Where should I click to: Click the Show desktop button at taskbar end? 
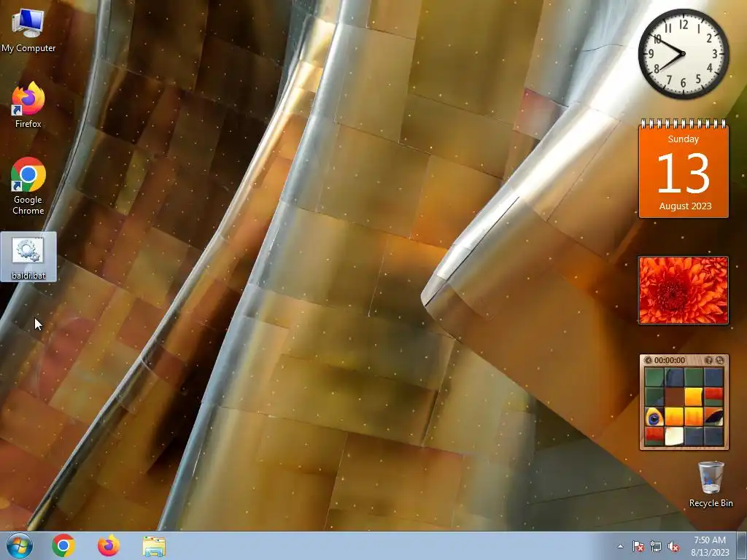click(x=742, y=545)
